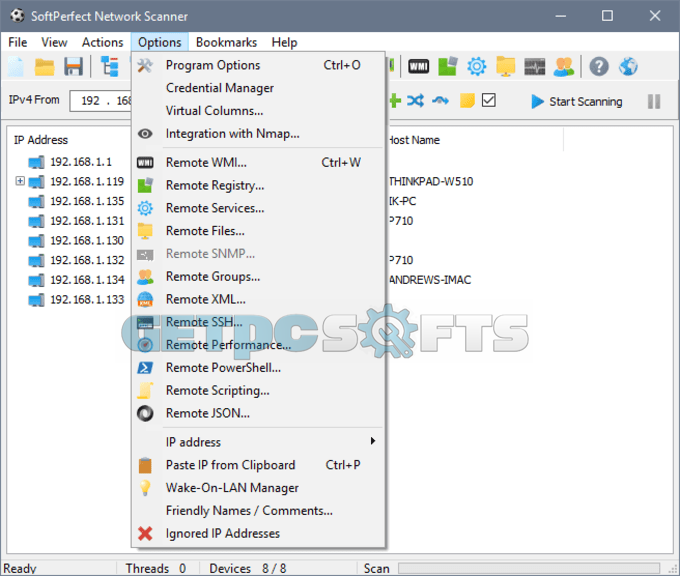This screenshot has width=680, height=576.
Task: Open Credential Manager menu entry
Action: pyautogui.click(x=258, y=88)
